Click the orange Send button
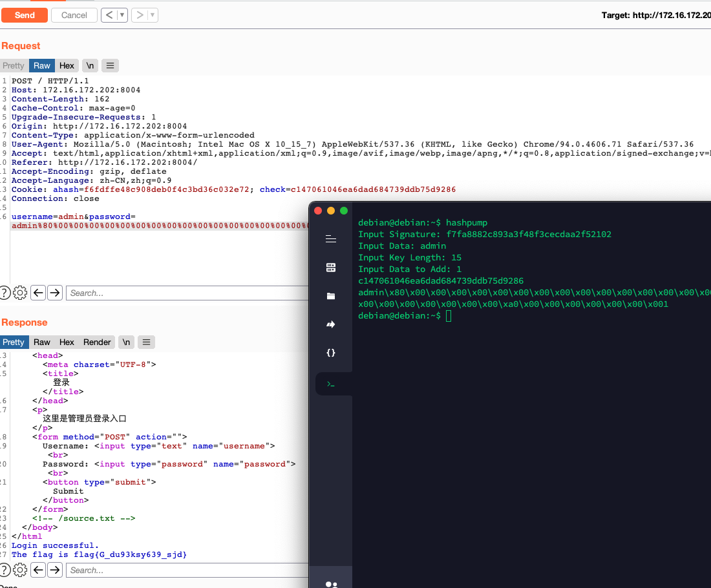The height and width of the screenshot is (588, 711). 25,15
